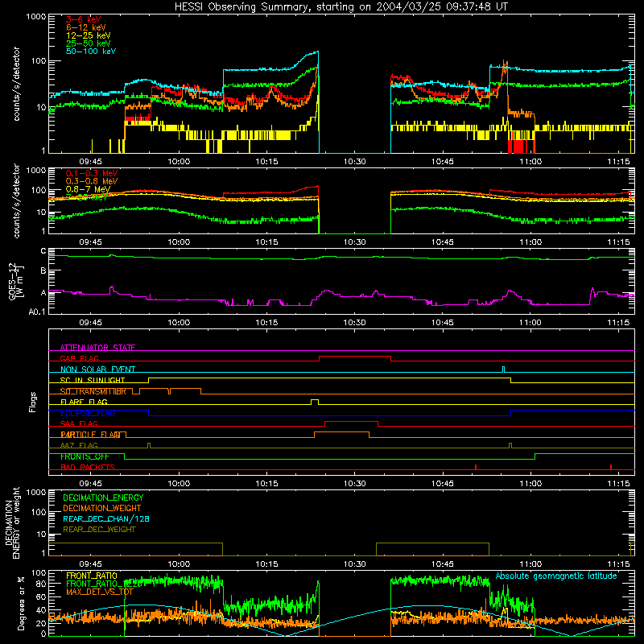This screenshot has width=644, height=644.
Task: Select the 6-12 keV legend label
Action: [x=86, y=27]
